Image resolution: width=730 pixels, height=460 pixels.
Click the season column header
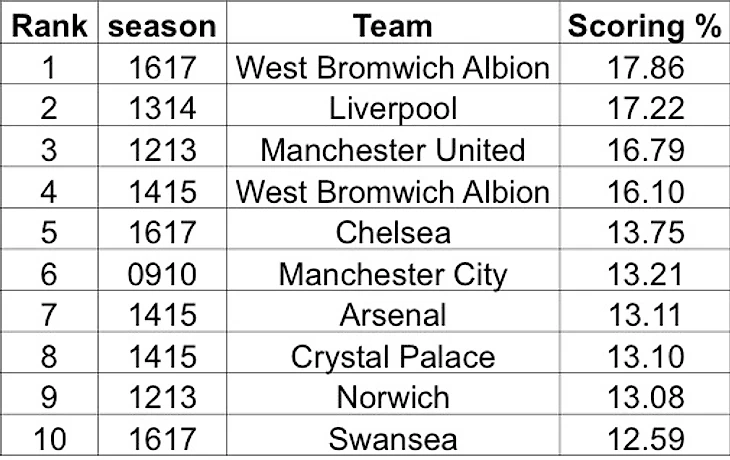[x=163, y=27]
